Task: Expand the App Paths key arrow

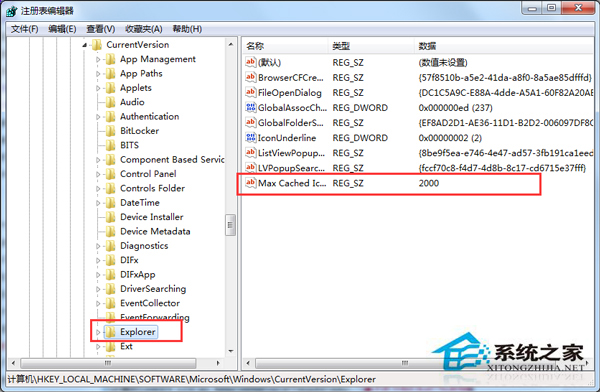Action: [x=98, y=74]
